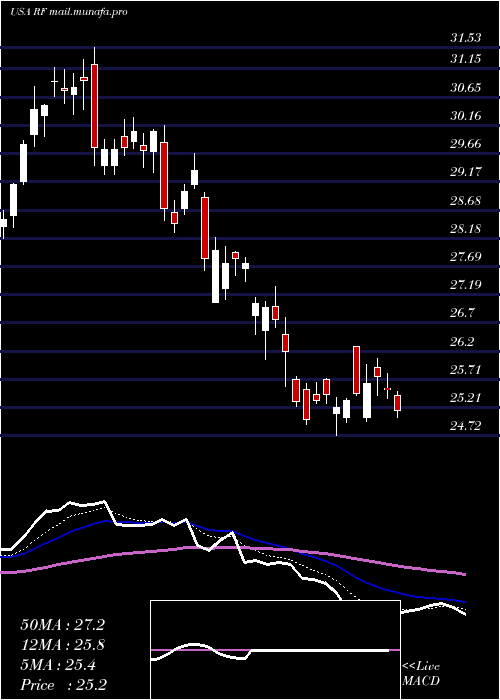
Task: Click the tall red candle at the chart peak
Action: pyautogui.click(x=94, y=106)
